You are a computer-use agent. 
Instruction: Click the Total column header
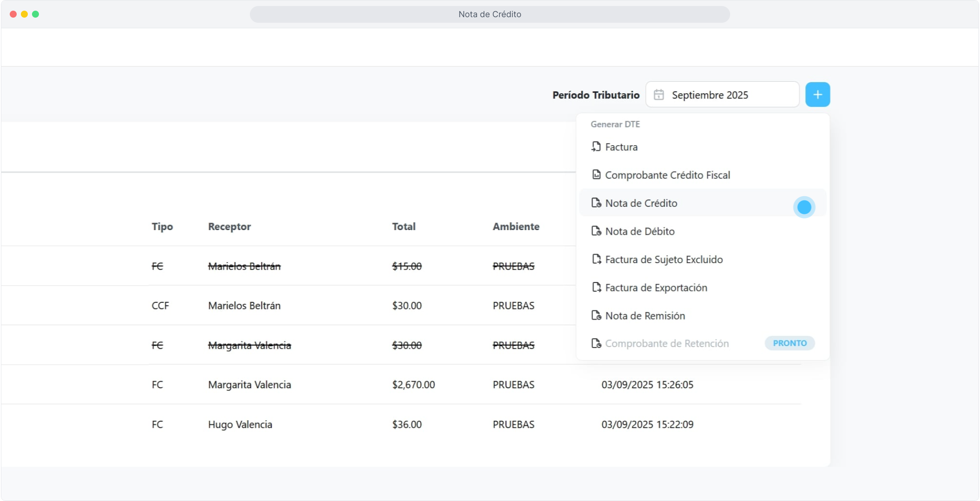tap(403, 226)
